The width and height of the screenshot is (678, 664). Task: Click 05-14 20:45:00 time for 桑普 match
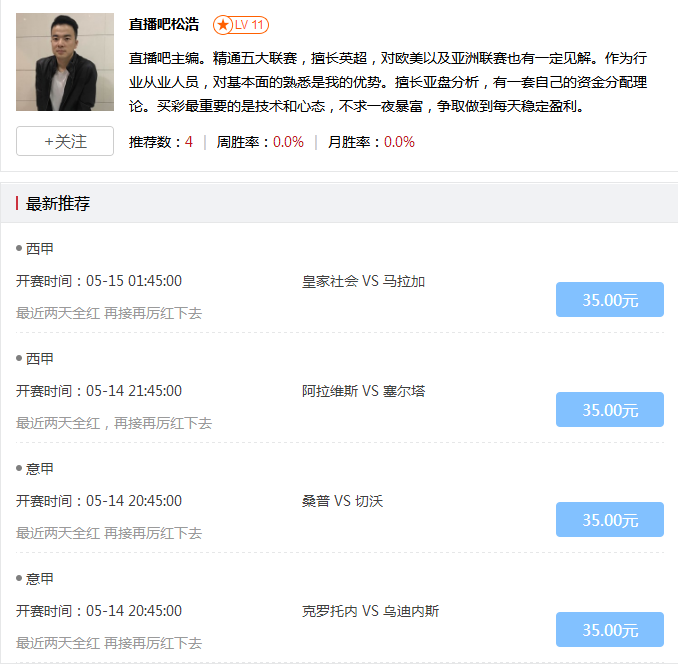(x=134, y=501)
